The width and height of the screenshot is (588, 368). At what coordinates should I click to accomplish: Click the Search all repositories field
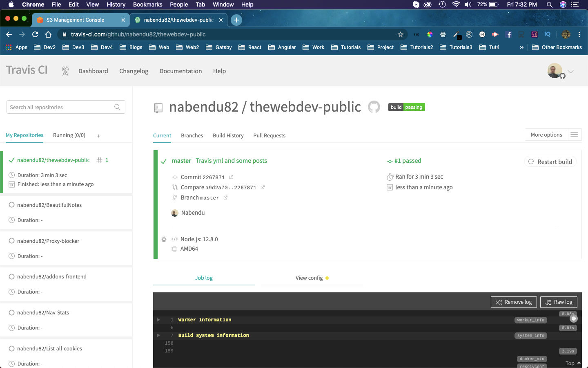(66, 107)
